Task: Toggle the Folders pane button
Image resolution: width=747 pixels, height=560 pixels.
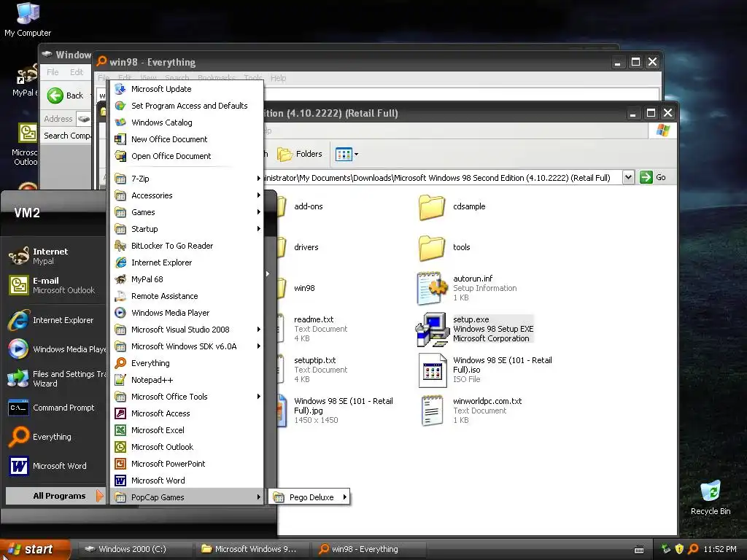Action: [300, 155]
